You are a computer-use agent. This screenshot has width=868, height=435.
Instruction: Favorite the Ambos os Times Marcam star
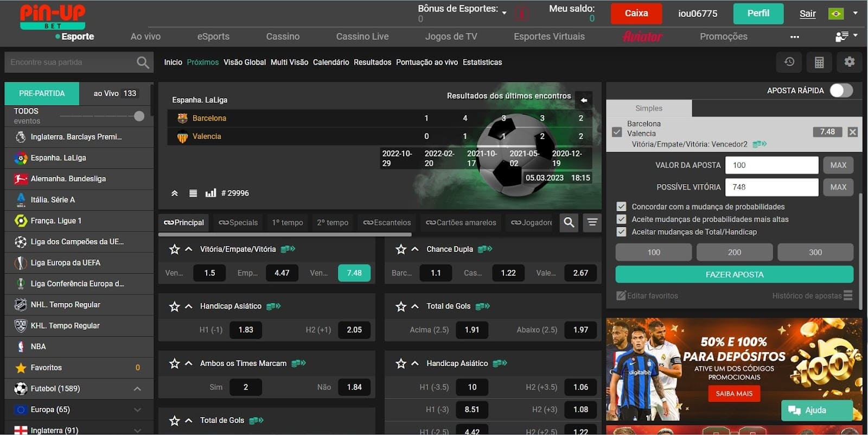pos(174,363)
